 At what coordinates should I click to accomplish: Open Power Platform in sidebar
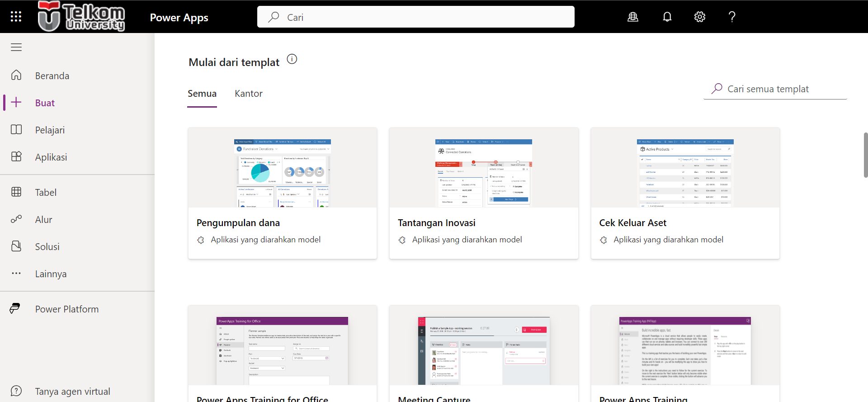tap(66, 309)
